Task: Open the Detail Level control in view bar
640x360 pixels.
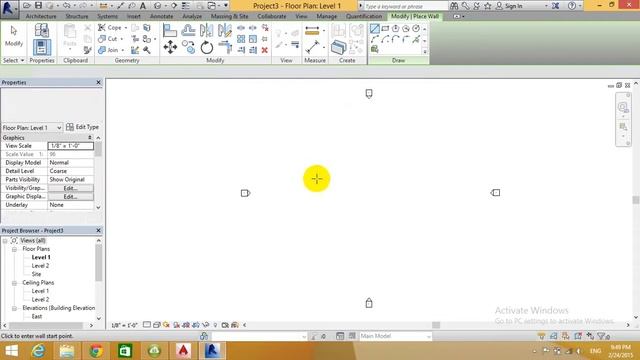Action: pos(147,325)
